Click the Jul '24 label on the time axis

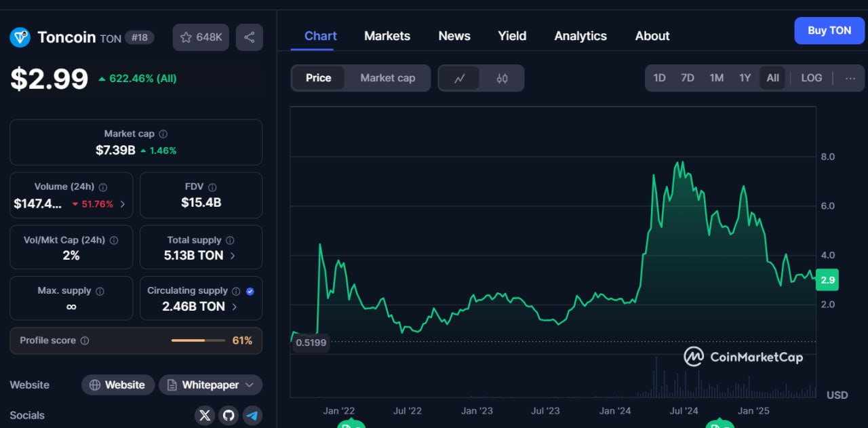pyautogui.click(x=684, y=410)
